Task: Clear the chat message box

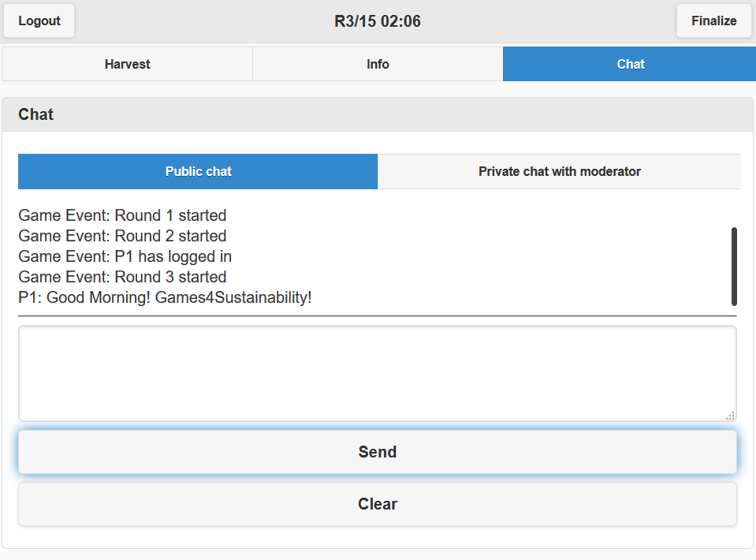Action: click(x=377, y=504)
